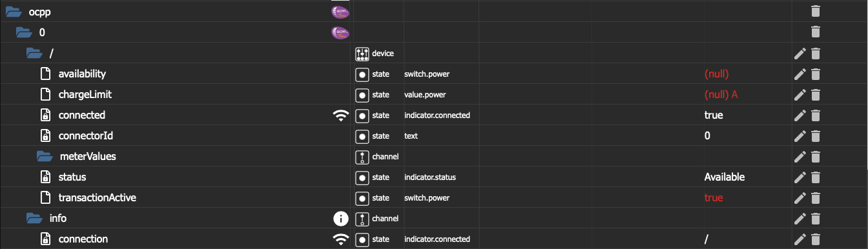Edit the status row via pencil icon
The image size is (868, 249).
(800, 177)
